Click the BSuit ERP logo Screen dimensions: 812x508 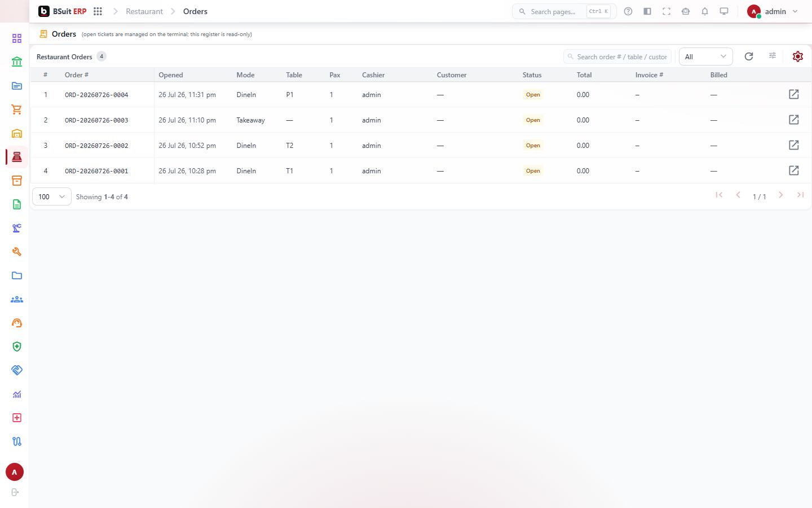click(63, 11)
